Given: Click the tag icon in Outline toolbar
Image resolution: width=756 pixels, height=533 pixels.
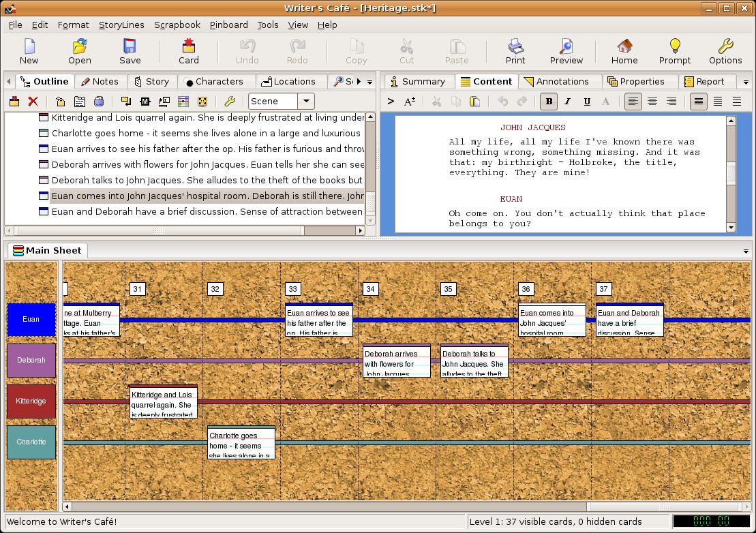Looking at the screenshot, I should (x=60, y=101).
